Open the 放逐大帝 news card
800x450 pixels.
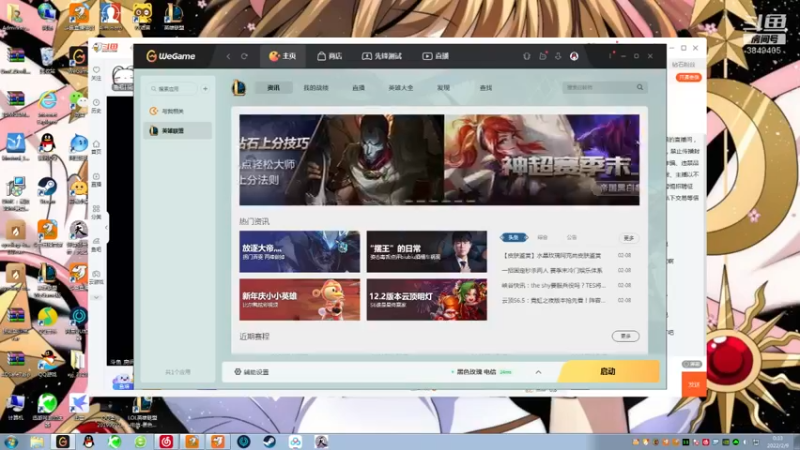tap(299, 252)
